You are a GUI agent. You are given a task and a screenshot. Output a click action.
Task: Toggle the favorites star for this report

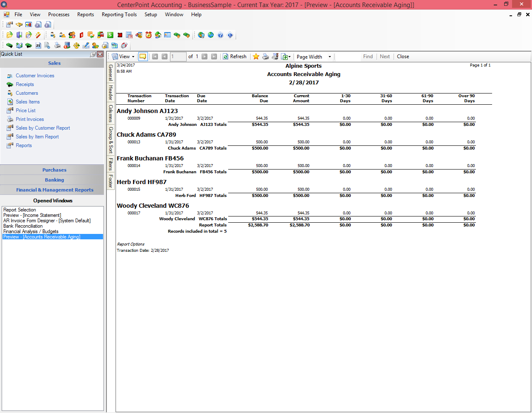coord(256,57)
